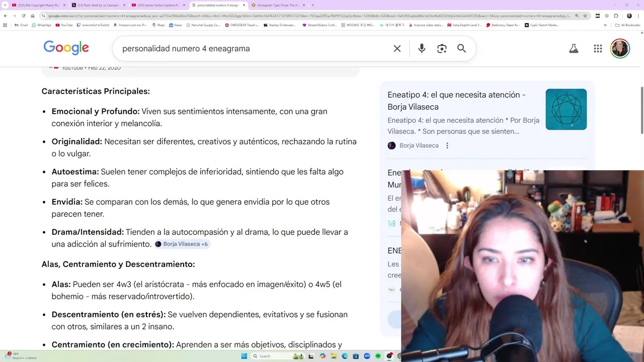The height and width of the screenshot is (362, 644).
Task: Open Microsoft Store from the taskbar
Action: point(356,356)
